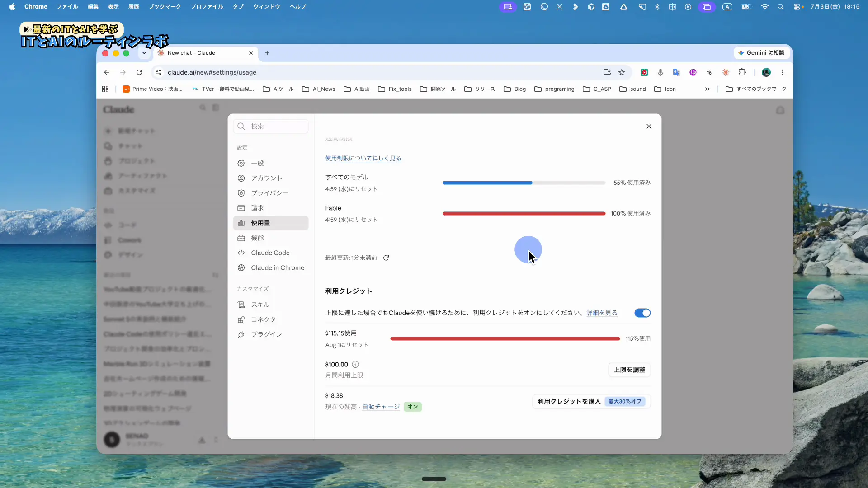Click the browser forward arrow
The width and height of the screenshot is (868, 488).
pyautogui.click(x=123, y=72)
